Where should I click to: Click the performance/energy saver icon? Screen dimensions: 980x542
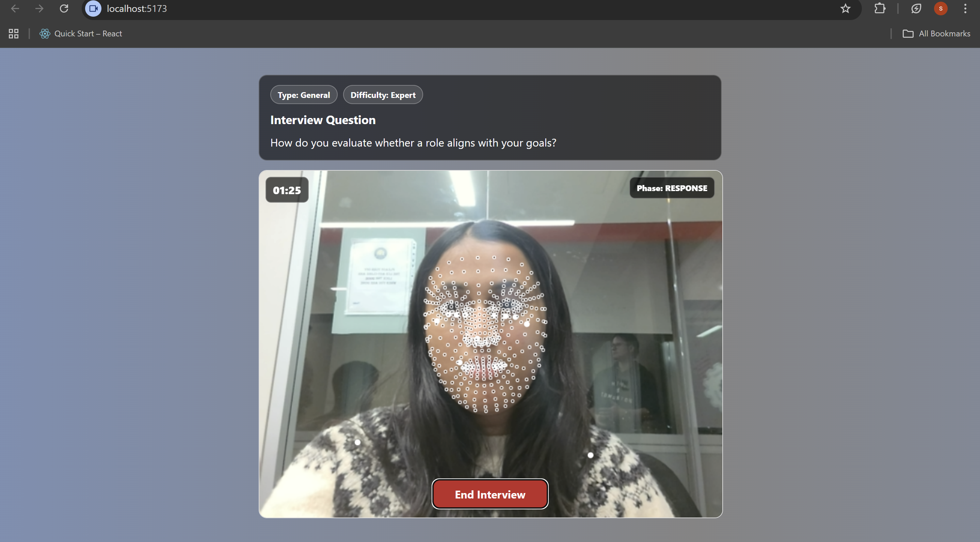click(916, 9)
